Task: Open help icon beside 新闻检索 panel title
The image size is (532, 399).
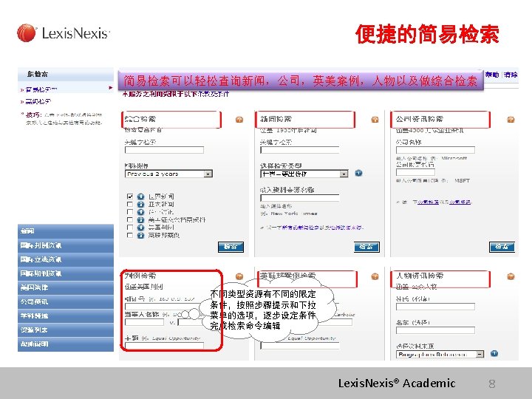Action: click(x=375, y=120)
